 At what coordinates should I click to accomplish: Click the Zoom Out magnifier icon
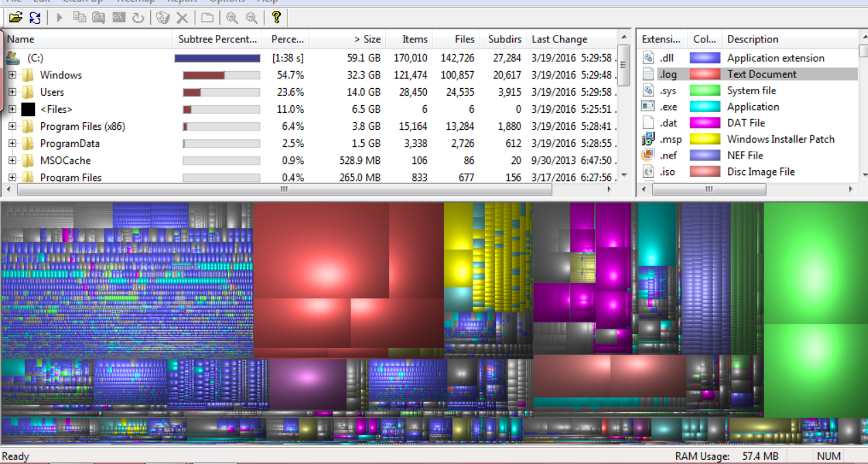[x=252, y=17]
